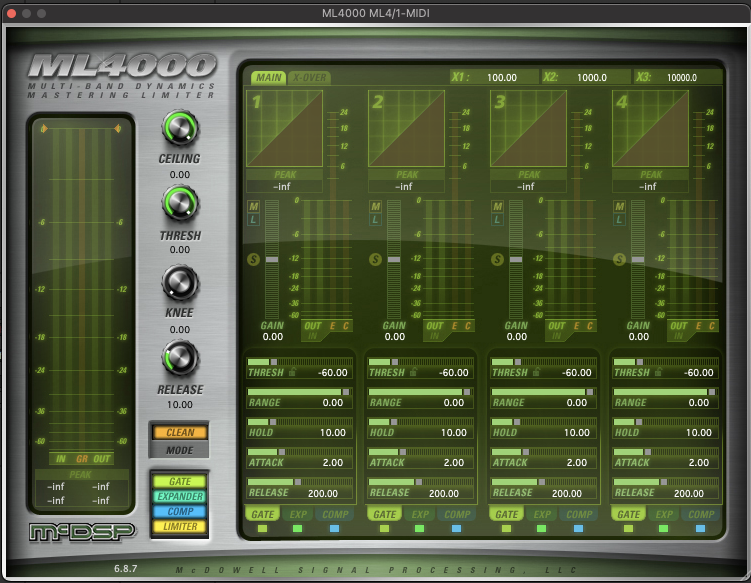Solo band 4 with S button
This screenshot has height=583, width=751.
point(619,259)
